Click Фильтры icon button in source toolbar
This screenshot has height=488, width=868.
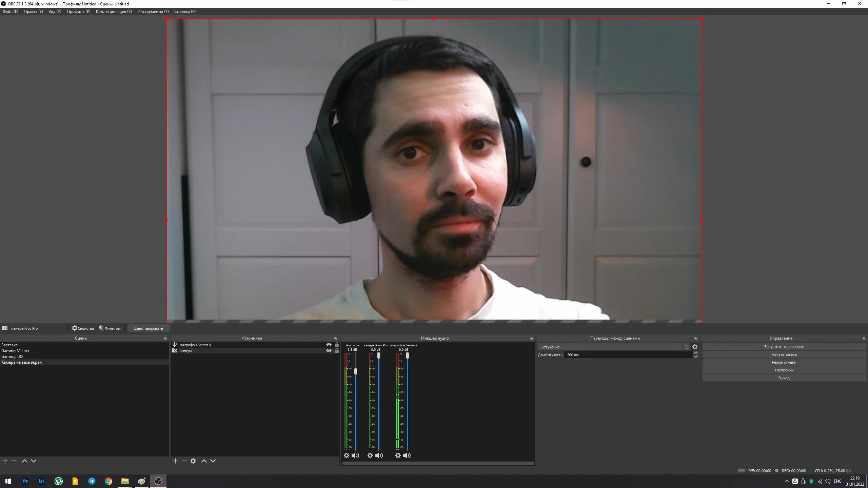point(110,328)
